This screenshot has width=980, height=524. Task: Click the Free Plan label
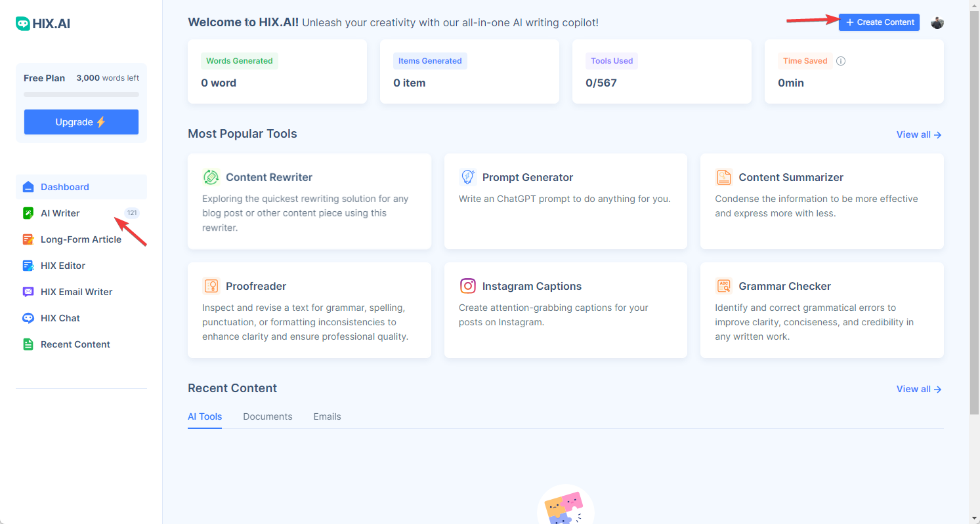44,78
